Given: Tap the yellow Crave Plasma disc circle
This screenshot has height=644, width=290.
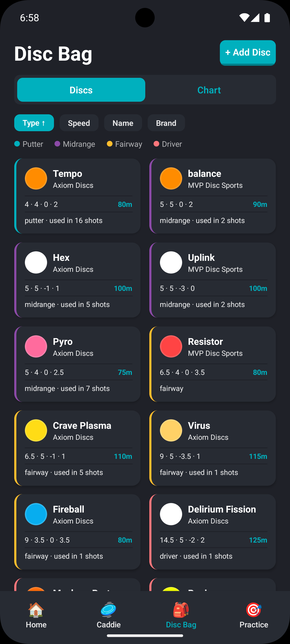Looking at the screenshot, I should [x=36, y=430].
